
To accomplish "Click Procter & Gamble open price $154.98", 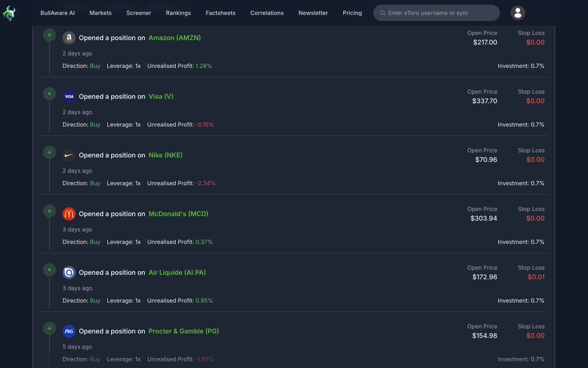I will (485, 336).
